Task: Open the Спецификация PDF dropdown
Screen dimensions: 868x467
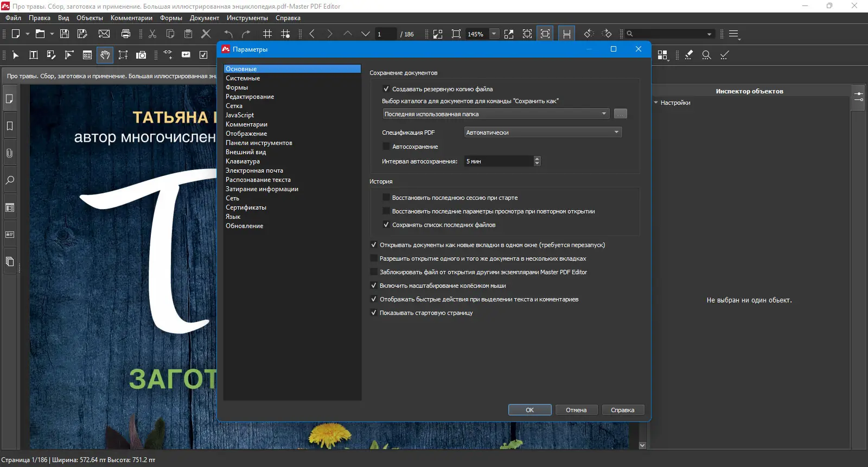Action: [542, 132]
